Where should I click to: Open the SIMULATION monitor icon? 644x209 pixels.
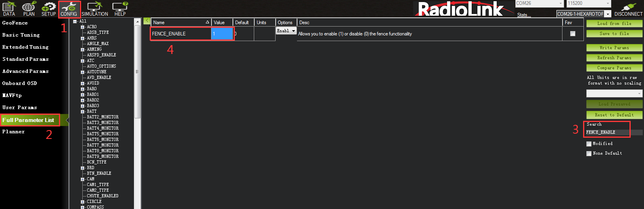[x=94, y=8]
